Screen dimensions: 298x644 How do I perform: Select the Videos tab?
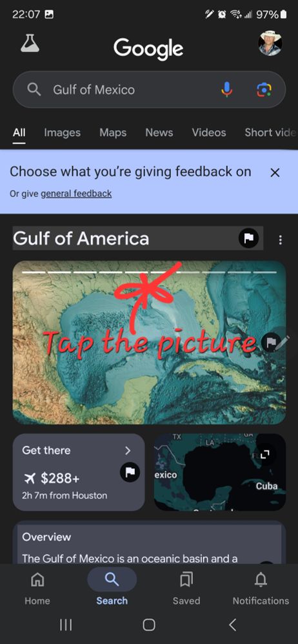pyautogui.click(x=209, y=132)
